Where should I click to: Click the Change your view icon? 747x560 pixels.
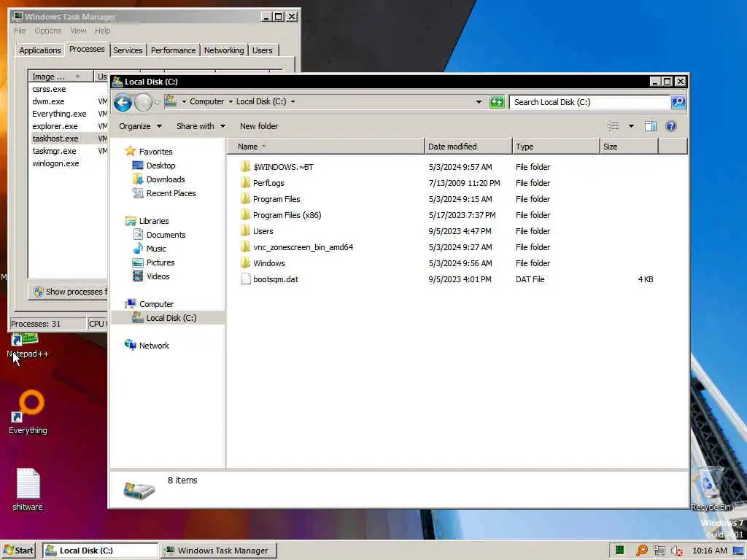(x=613, y=126)
